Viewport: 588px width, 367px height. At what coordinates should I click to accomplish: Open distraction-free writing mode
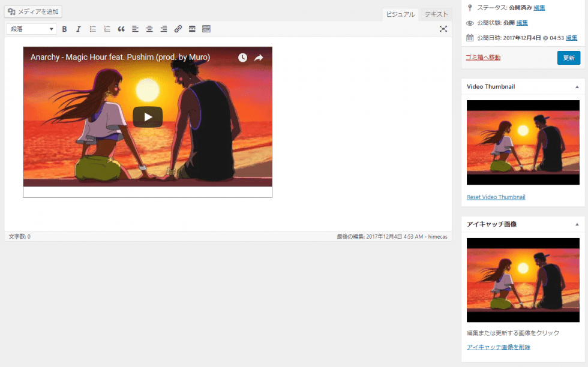pos(443,28)
